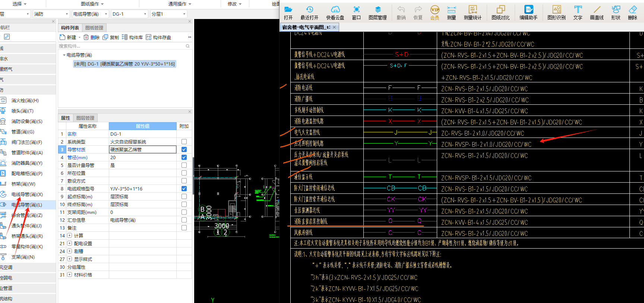The width and height of the screenshot is (644, 303).
Task: Switch to 图纸管理 tab
Action: [94, 28]
